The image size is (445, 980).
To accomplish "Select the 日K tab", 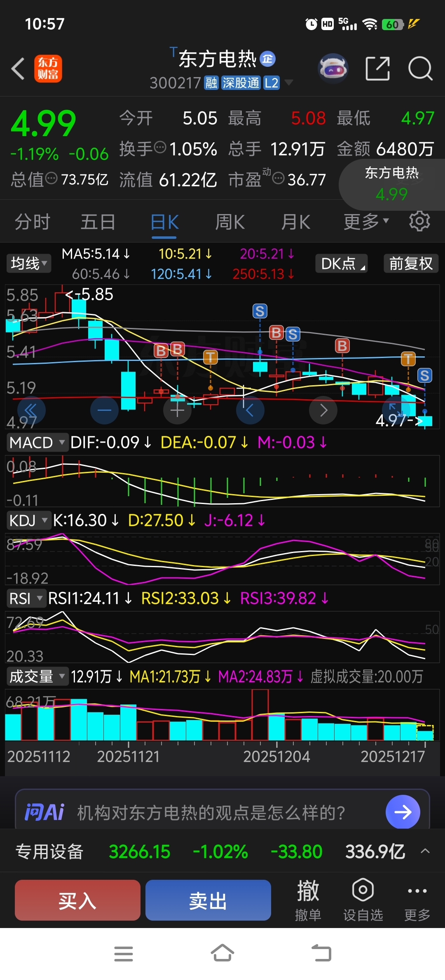I will click(x=164, y=223).
